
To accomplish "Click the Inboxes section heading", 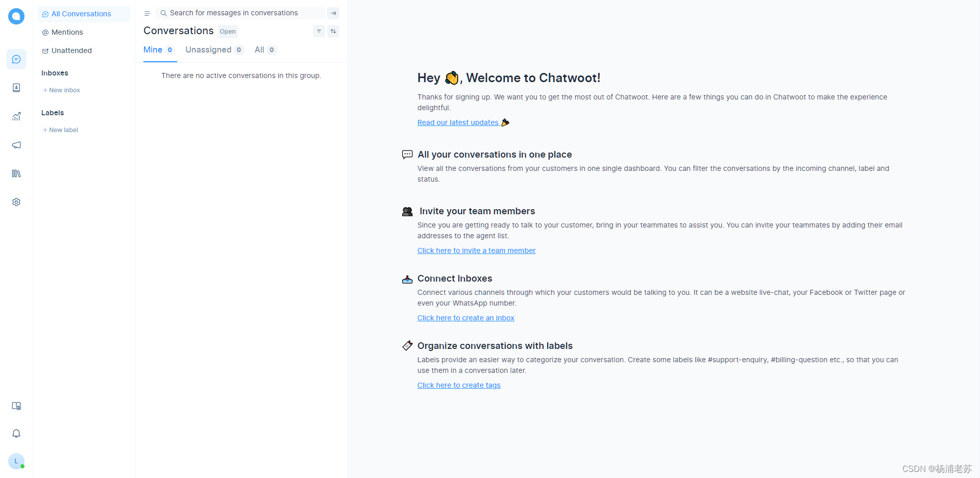I will [55, 73].
